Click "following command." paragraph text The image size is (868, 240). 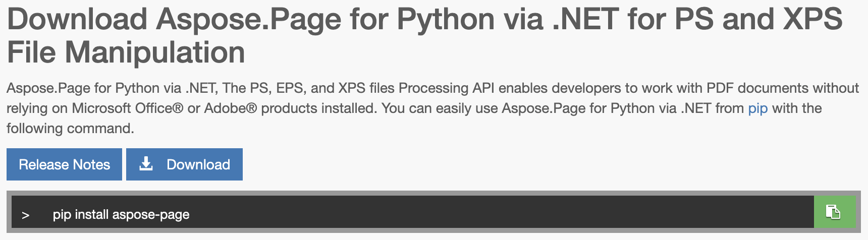tap(70, 129)
